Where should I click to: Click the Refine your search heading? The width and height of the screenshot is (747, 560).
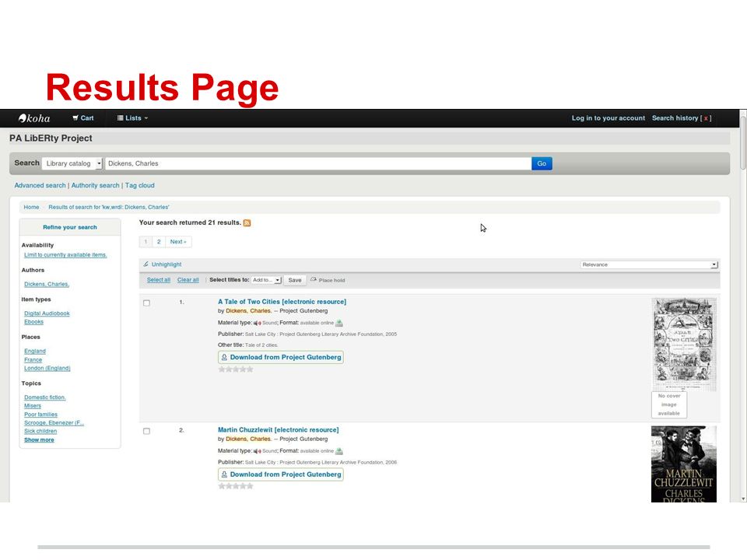(x=70, y=227)
